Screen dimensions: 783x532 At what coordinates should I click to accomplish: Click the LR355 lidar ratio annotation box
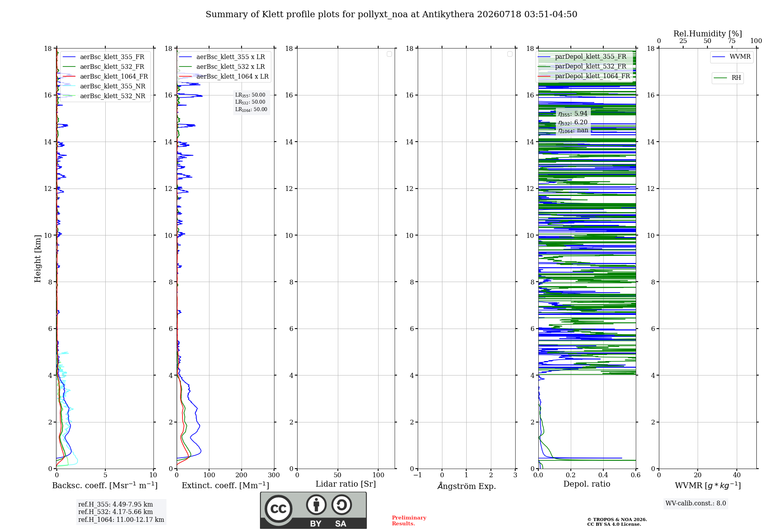(x=251, y=102)
